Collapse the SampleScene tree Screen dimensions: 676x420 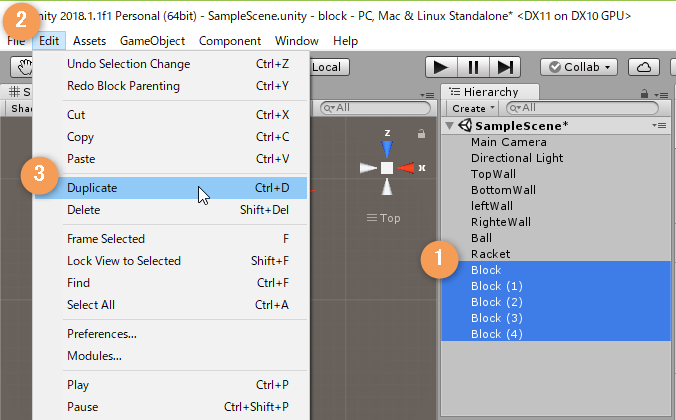[x=449, y=126]
